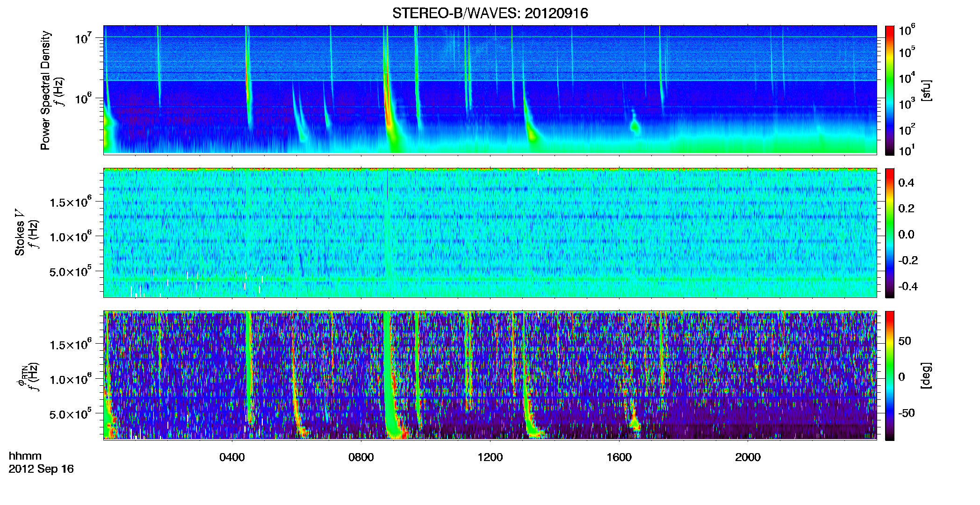Click the phi RTN angle colorbar
This screenshot has height=505, width=980.
[x=890, y=375]
